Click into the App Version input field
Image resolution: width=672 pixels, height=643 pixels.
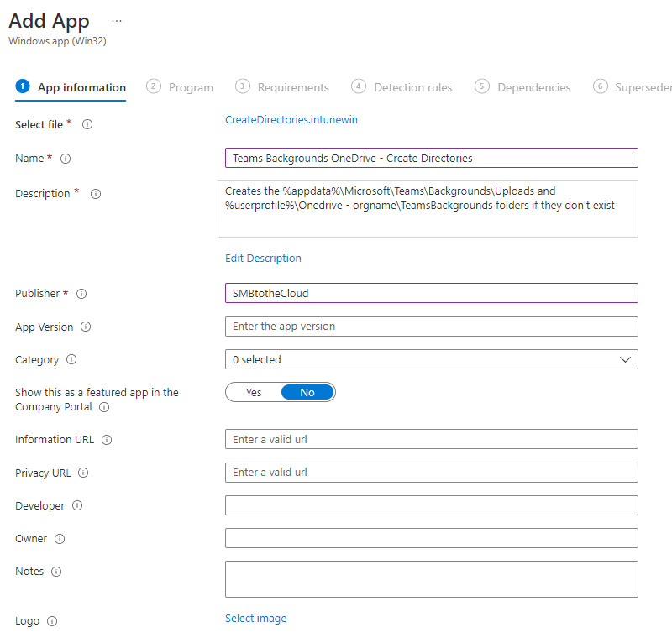pos(431,327)
